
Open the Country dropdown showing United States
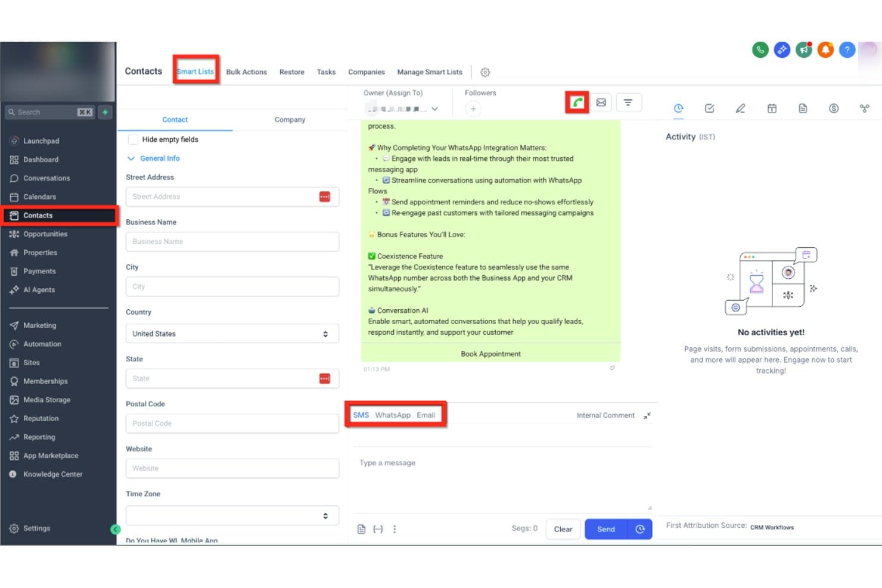(x=232, y=334)
